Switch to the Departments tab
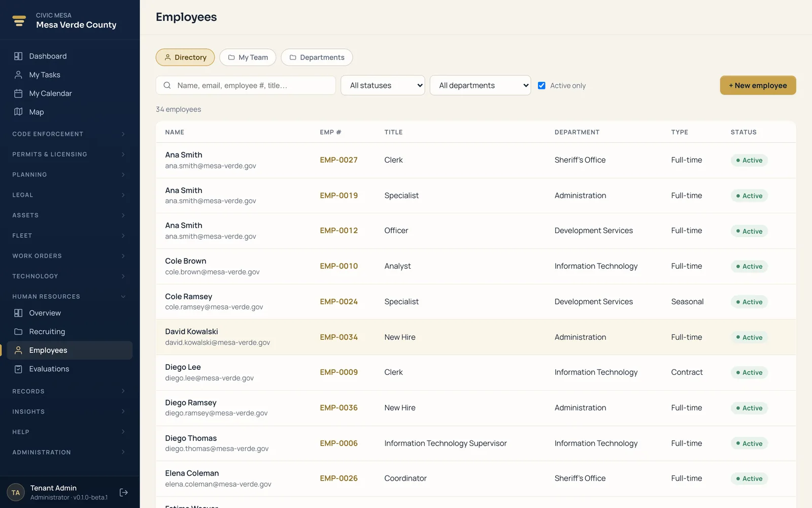The image size is (812, 508). (x=317, y=57)
